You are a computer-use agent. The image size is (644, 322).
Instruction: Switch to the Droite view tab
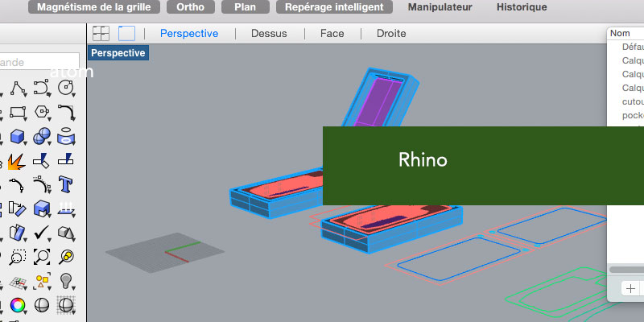(x=391, y=33)
